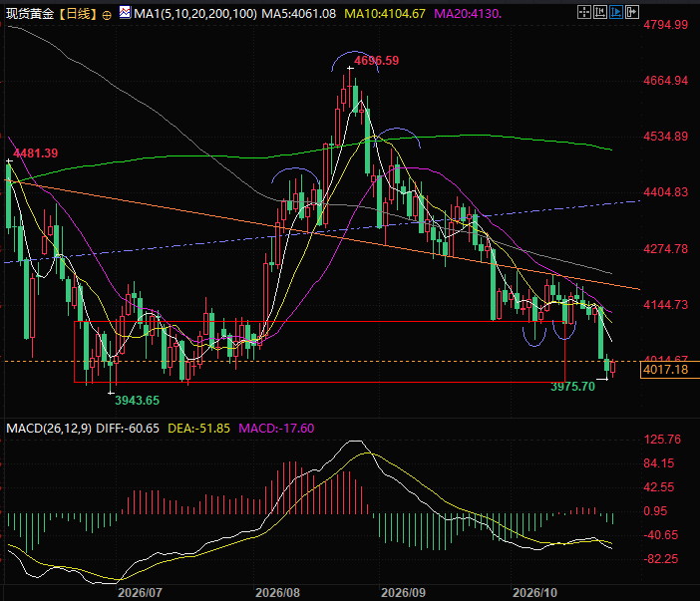700x601 pixels.
Task: Click the 4664.94 price axis value
Action: (x=666, y=81)
